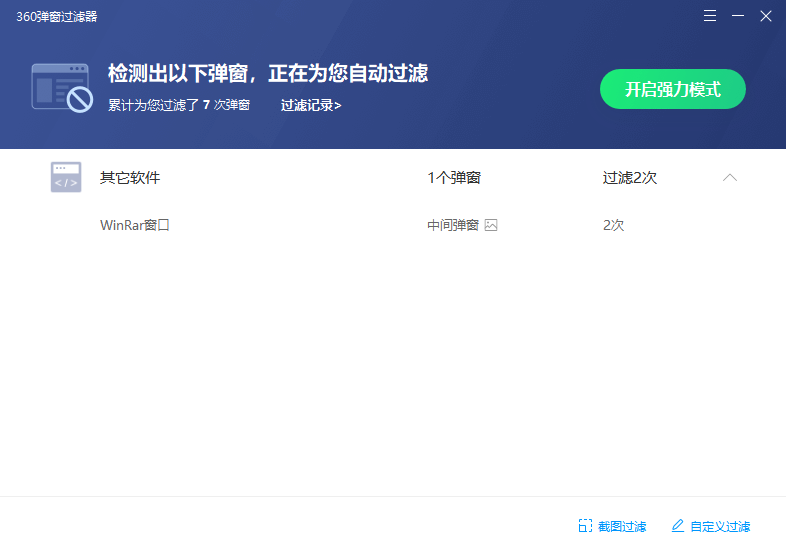
Task: Click the 自定义过滤 pencil icon
Action: pyautogui.click(x=678, y=526)
